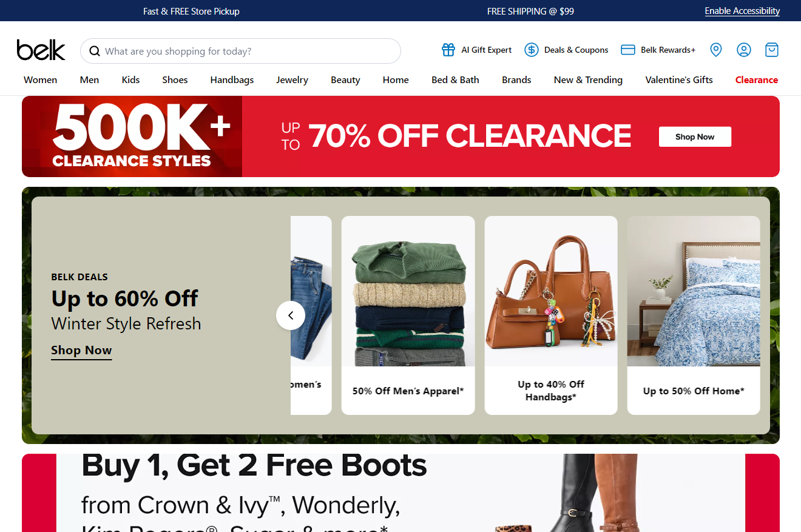Viewport: 801px width, 532px height.
Task: Focus the shopping search field
Action: coord(240,51)
